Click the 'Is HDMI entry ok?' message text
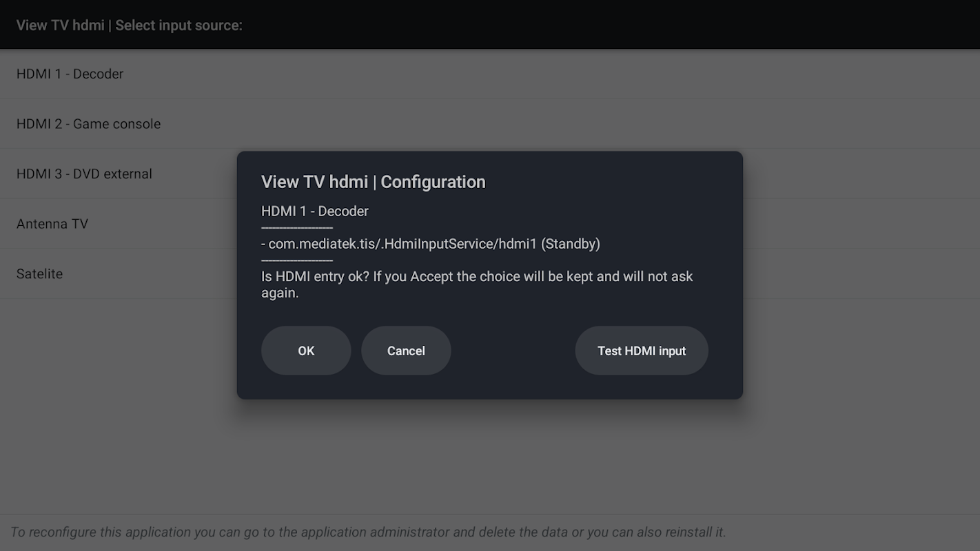The width and height of the screenshot is (980, 551). point(477,277)
